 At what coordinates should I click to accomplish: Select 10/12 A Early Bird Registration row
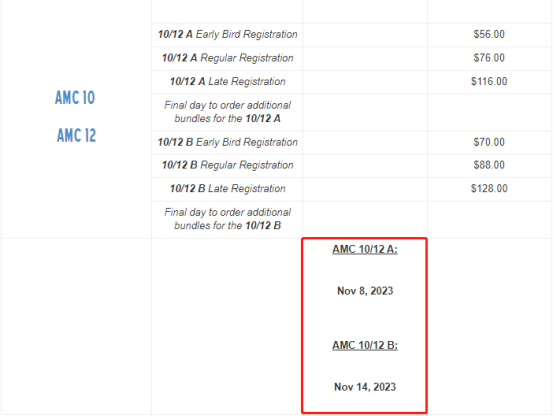click(352, 35)
